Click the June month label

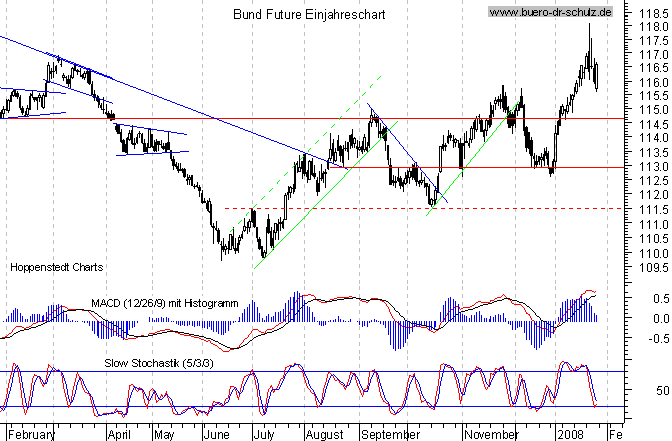(217, 434)
